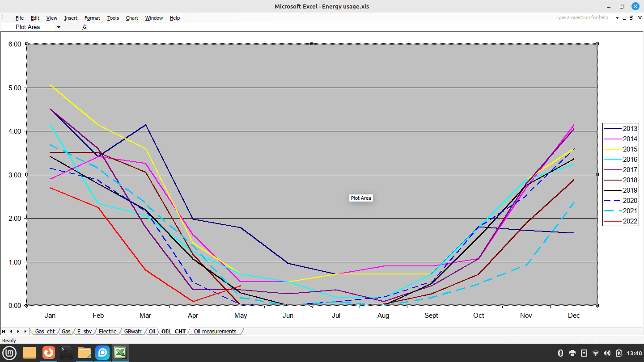Switch to the Gas_cht sheet tab
This screenshot has height=362, width=644.
coord(44,331)
